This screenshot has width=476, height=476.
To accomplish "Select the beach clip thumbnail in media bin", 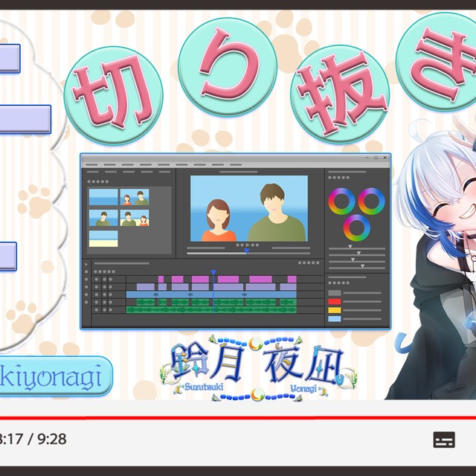I will click(x=103, y=239).
